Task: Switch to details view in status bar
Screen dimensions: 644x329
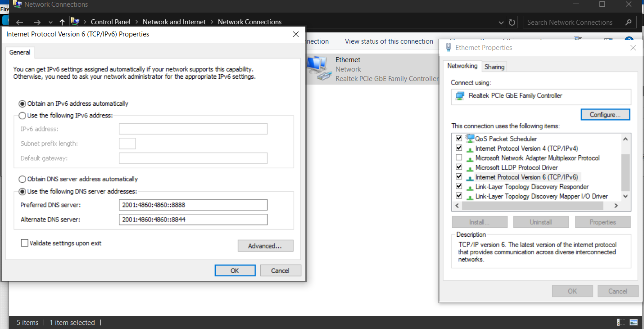Action: coord(621,322)
